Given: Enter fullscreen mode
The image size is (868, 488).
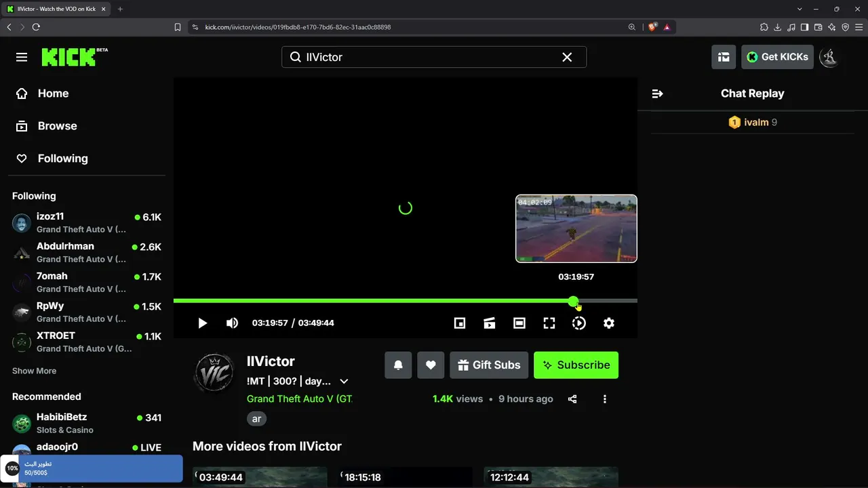Looking at the screenshot, I should (549, 323).
